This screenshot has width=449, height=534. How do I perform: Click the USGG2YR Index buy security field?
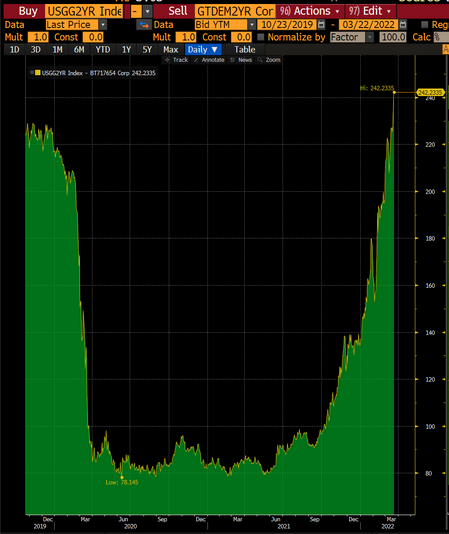[84, 11]
